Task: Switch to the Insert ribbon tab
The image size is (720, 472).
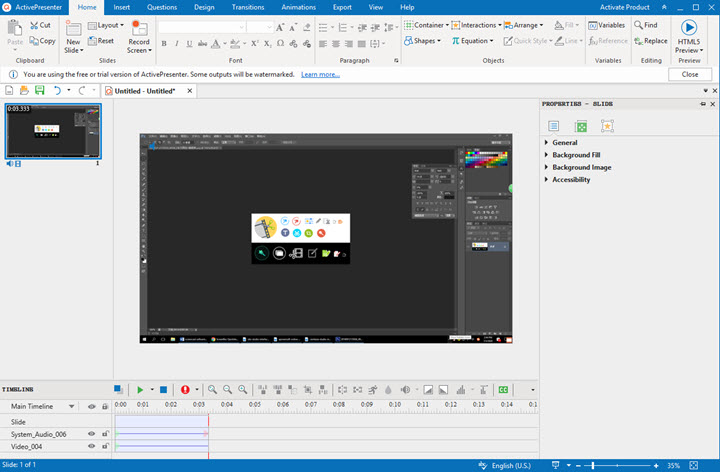Action: click(x=122, y=7)
